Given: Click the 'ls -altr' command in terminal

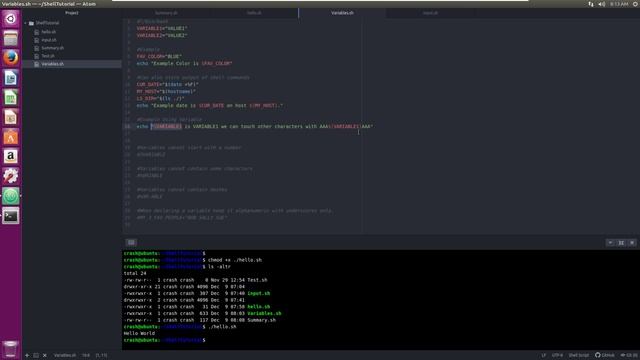Looking at the screenshot, I should (x=220, y=267).
